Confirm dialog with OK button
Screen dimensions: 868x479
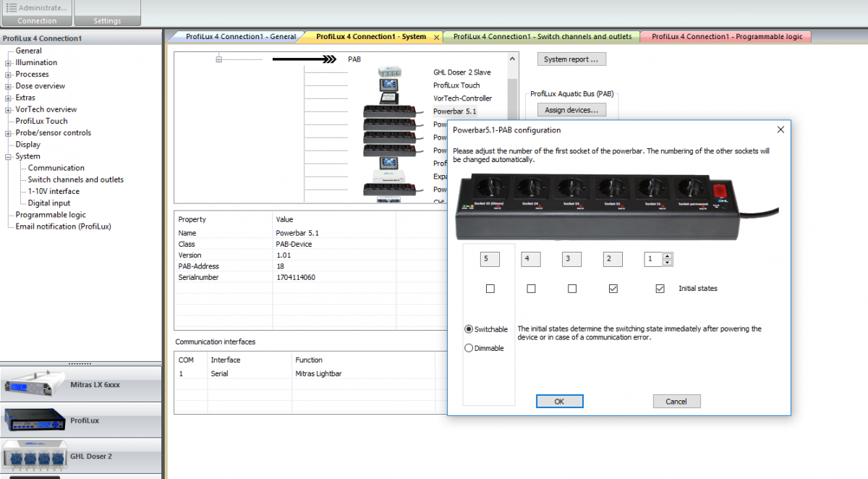pos(559,401)
